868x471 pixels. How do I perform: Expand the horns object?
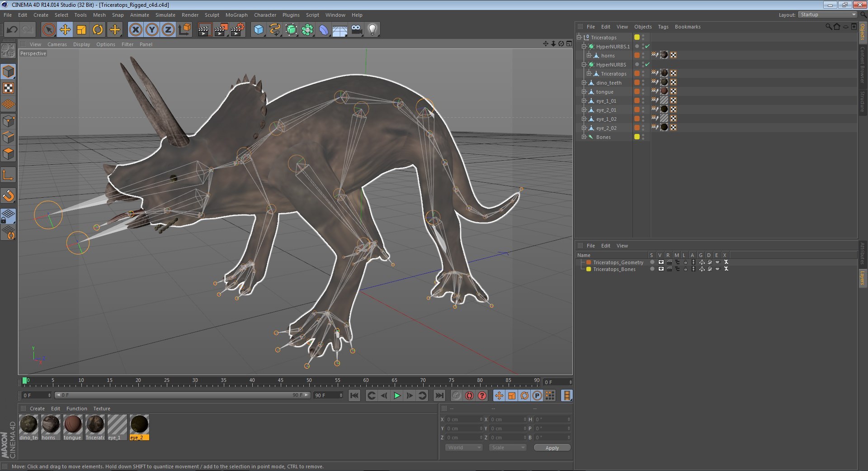[x=589, y=55]
